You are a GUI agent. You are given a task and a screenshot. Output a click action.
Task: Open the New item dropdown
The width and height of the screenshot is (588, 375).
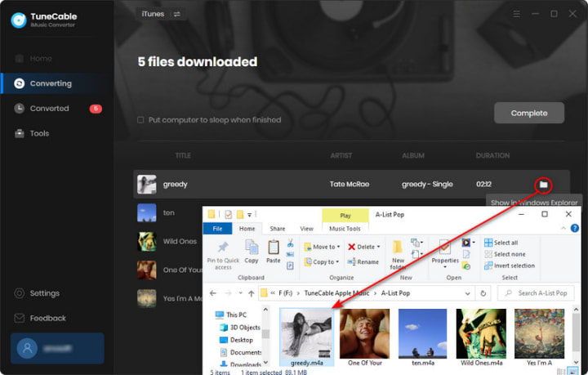416,243
